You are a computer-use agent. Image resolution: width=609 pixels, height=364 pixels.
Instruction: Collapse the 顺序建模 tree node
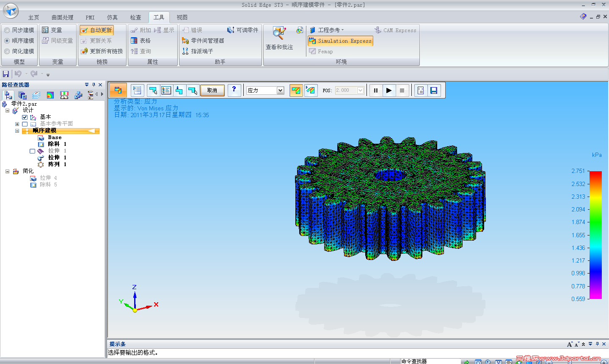click(x=17, y=131)
